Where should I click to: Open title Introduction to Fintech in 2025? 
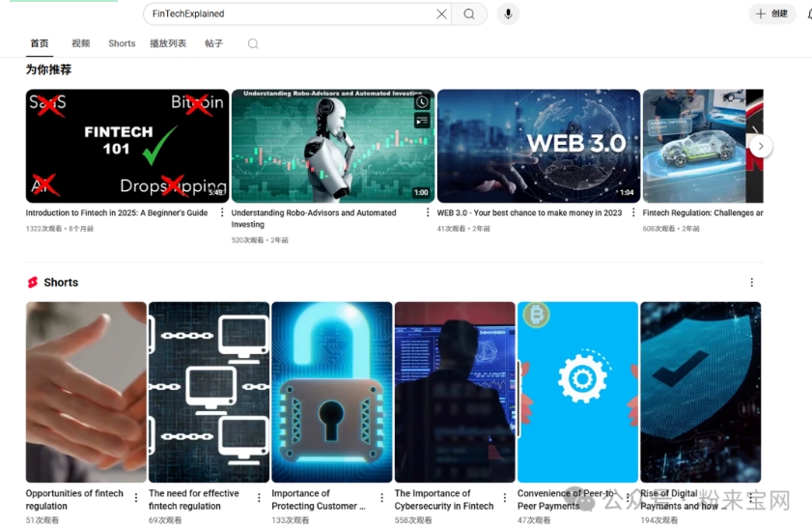pyautogui.click(x=117, y=212)
